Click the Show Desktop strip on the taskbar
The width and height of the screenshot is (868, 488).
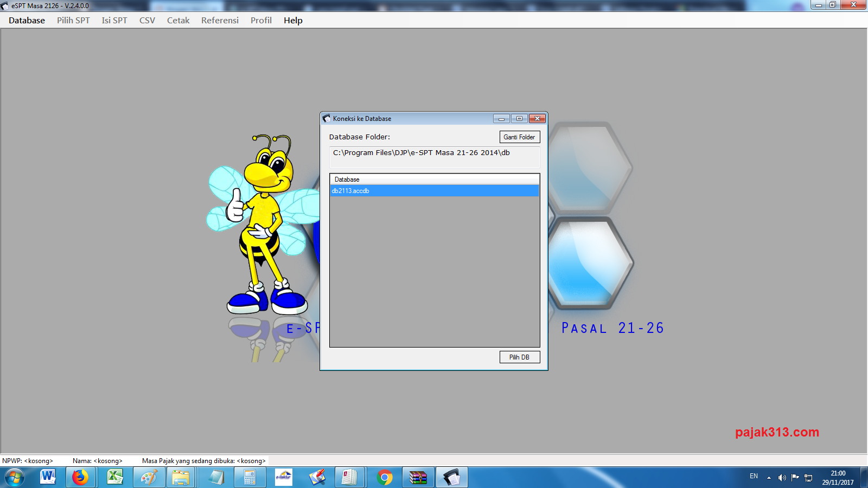pyautogui.click(x=864, y=478)
